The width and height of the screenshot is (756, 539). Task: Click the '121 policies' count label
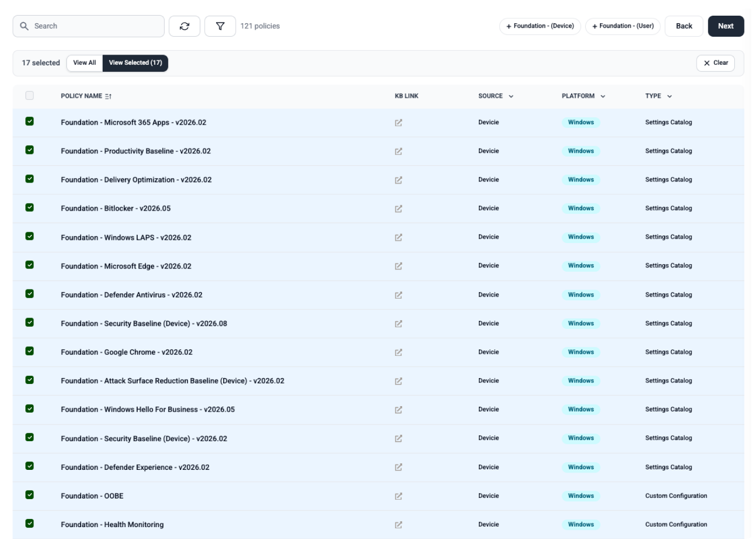click(260, 26)
